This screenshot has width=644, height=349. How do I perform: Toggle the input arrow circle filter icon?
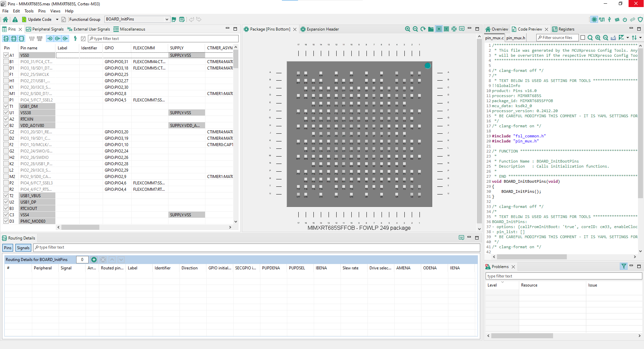(50, 39)
